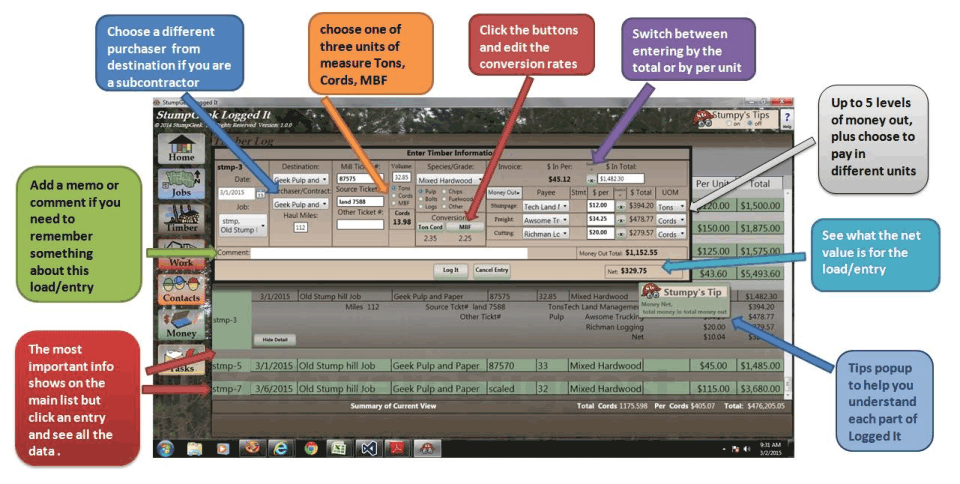Open Visual Studio from the taskbar

pos(369,449)
